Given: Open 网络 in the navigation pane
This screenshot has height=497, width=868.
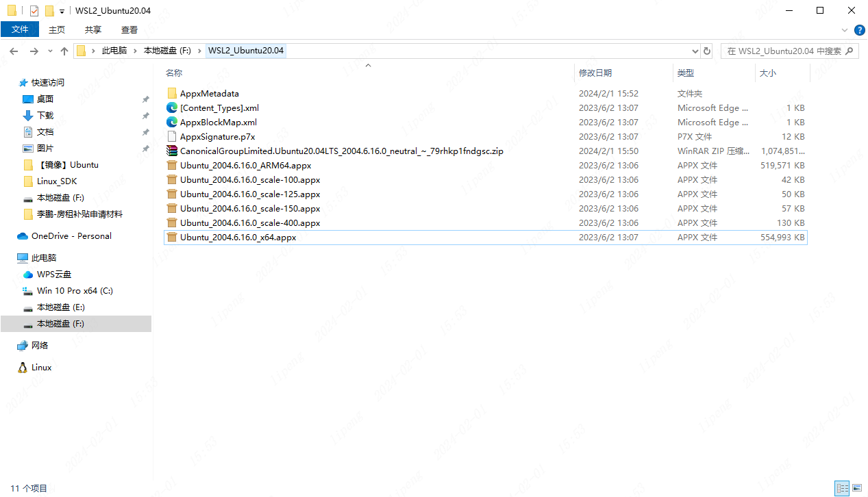Looking at the screenshot, I should 40,345.
